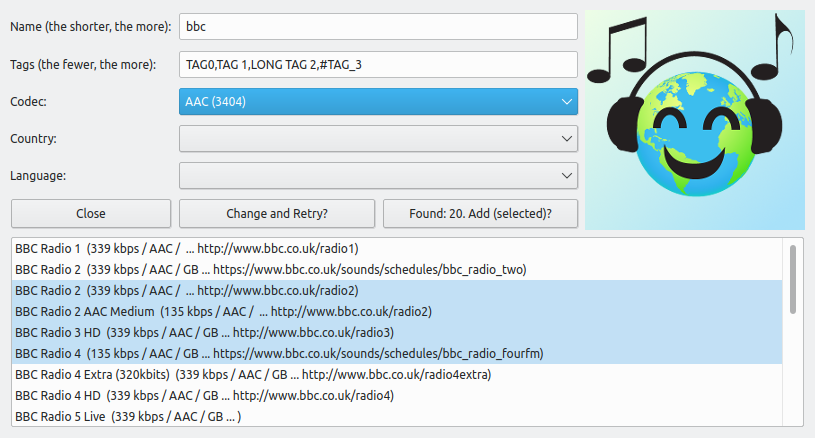
Task: Click the smiling globe with headphones image
Action: (x=695, y=120)
